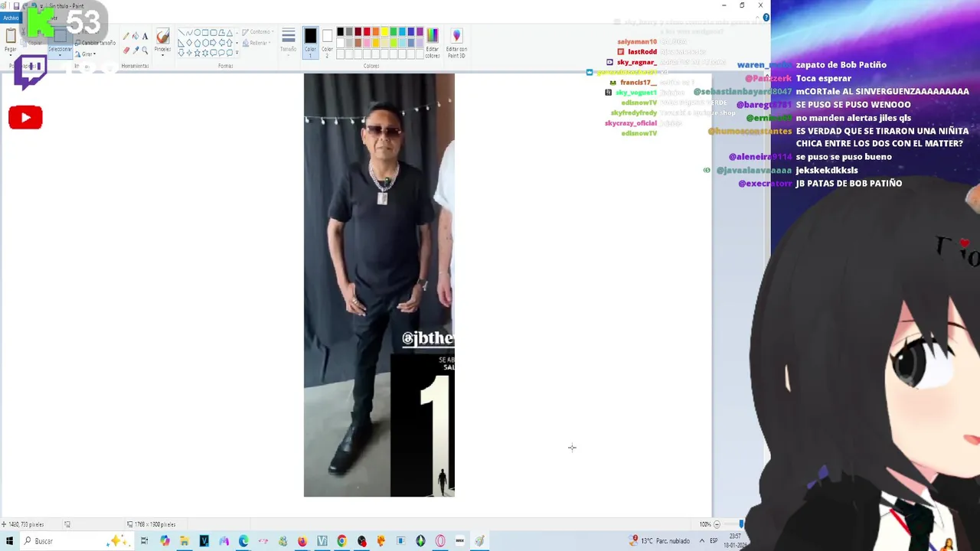This screenshot has width=980, height=551.
Task: Open Windows Start menu
Action: coord(9,541)
